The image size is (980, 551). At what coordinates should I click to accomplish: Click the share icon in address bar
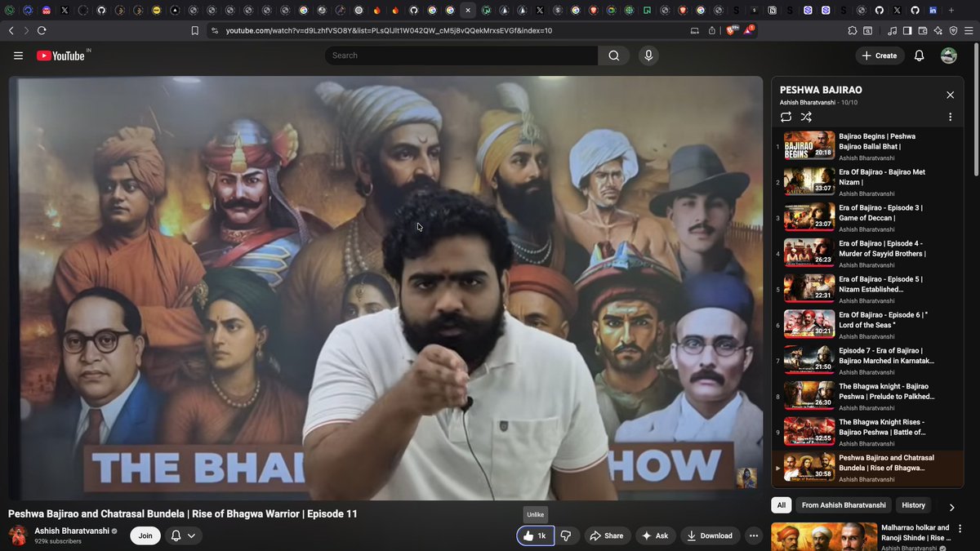click(x=712, y=30)
